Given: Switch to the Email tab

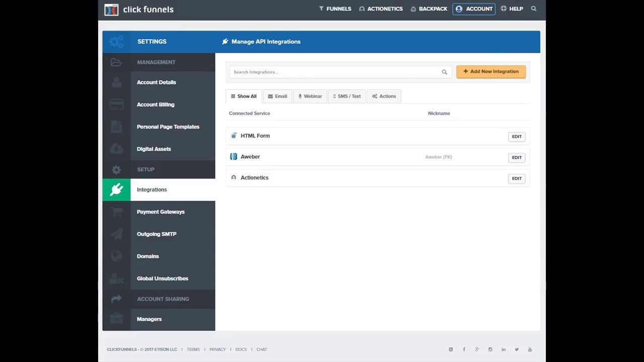Looking at the screenshot, I should coord(277,96).
